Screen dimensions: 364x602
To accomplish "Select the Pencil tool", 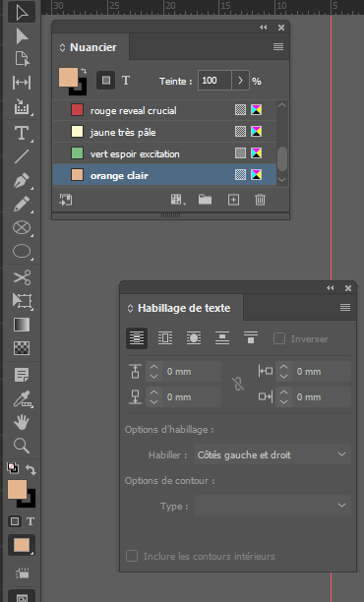I will [x=22, y=204].
